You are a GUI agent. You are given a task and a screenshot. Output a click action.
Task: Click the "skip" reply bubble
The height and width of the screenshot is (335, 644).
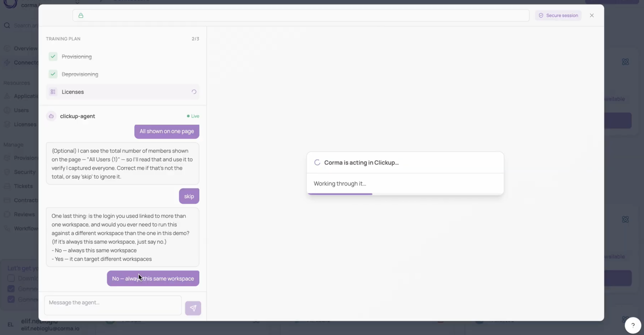pos(189,196)
